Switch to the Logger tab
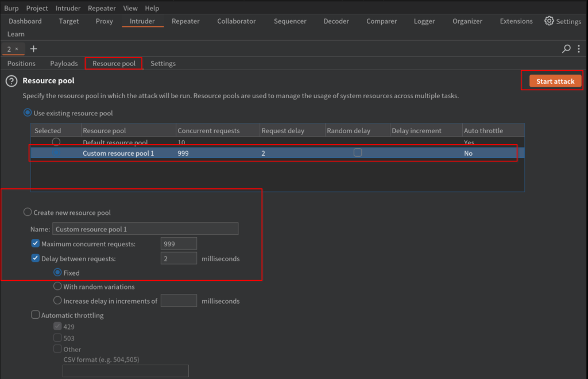Image resolution: width=588 pixels, height=379 pixels. coord(424,21)
